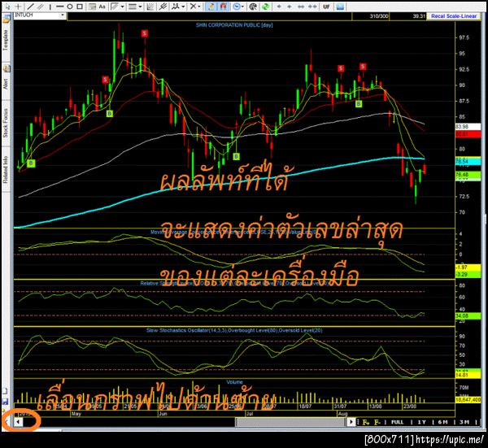Open the Stock Focus side tab

pyautogui.click(x=7, y=123)
